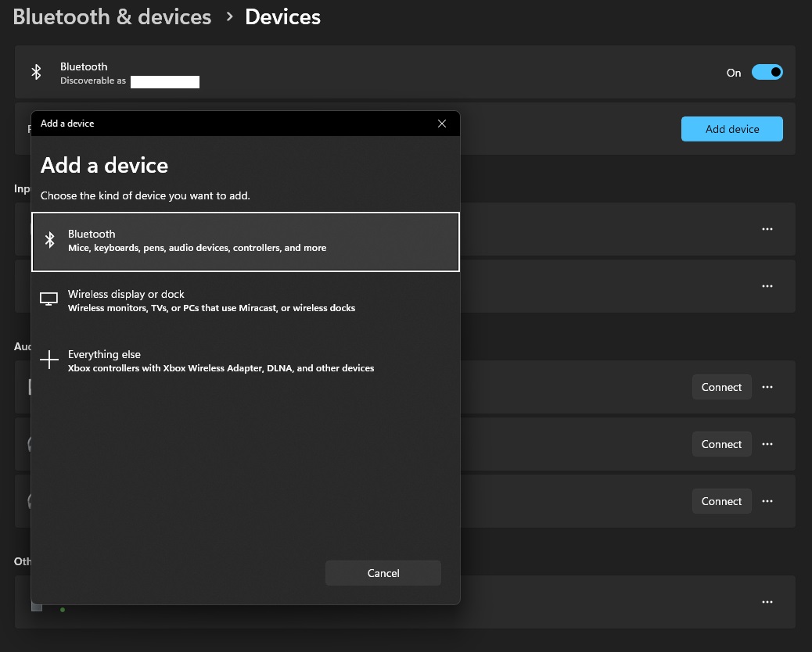This screenshot has width=812, height=652.
Task: Connect the bottom Audio device
Action: coord(721,501)
